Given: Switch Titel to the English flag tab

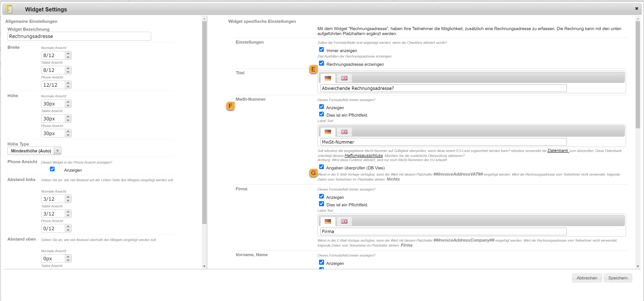Looking at the screenshot, I should (x=344, y=78).
